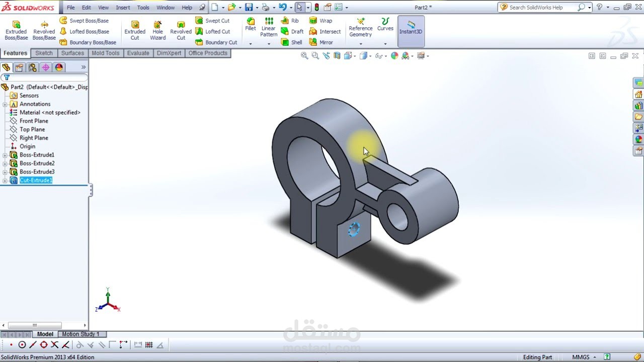Screen dimensions: 644x362
Task: Expand the Cut-Extrude1 feature node
Action: pyautogui.click(x=5, y=180)
